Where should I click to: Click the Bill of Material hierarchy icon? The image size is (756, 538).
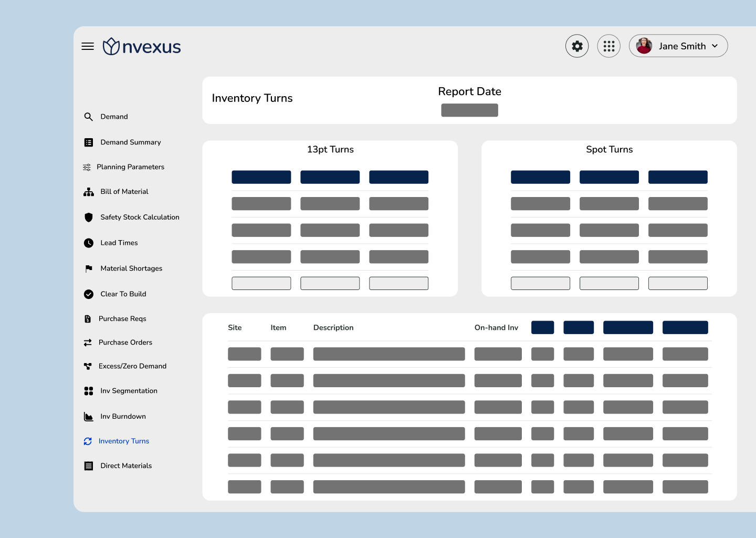pyautogui.click(x=89, y=192)
